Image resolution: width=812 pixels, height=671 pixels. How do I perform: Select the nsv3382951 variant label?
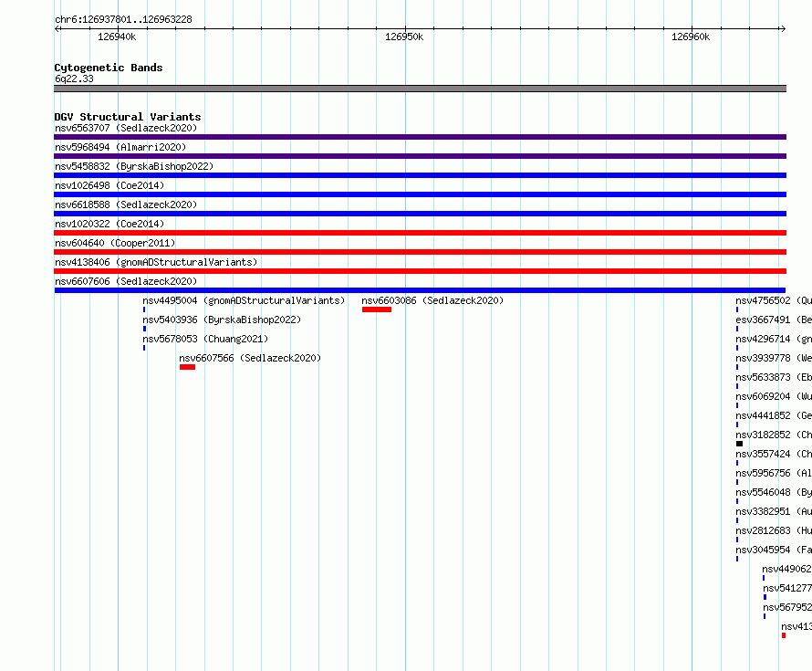pyautogui.click(x=774, y=511)
